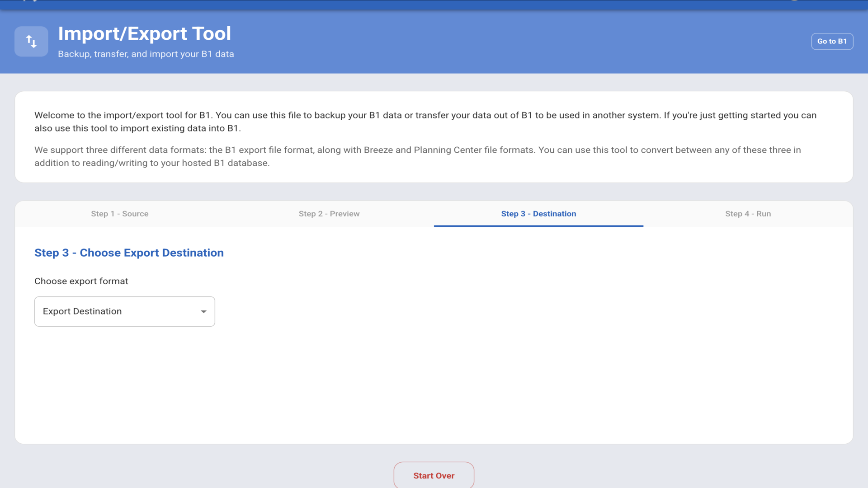The height and width of the screenshot is (488, 868).
Task: Click the Step 3 - Choose Export Destination heading
Action: (x=129, y=253)
